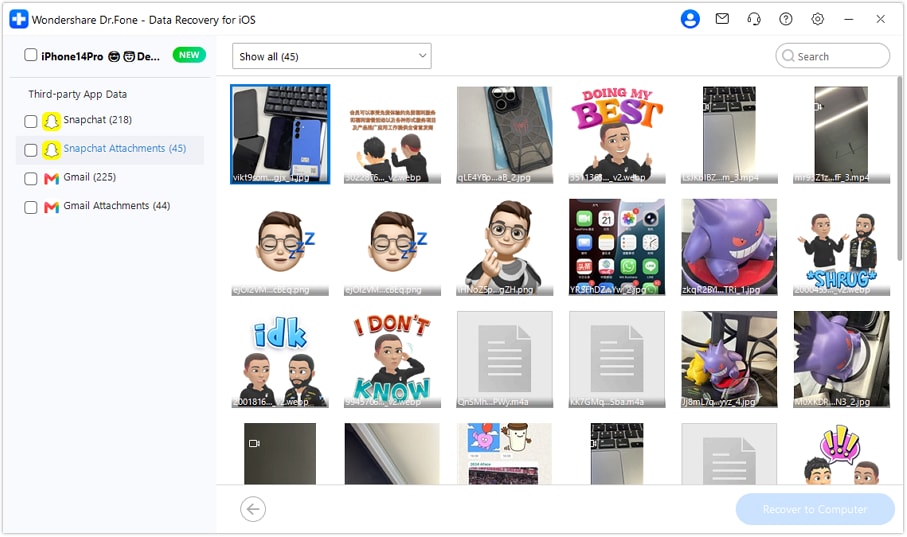Click the Snapchat ghost icon beside Snapchat (218)
Image resolution: width=907 pixels, height=537 pixels.
point(51,120)
